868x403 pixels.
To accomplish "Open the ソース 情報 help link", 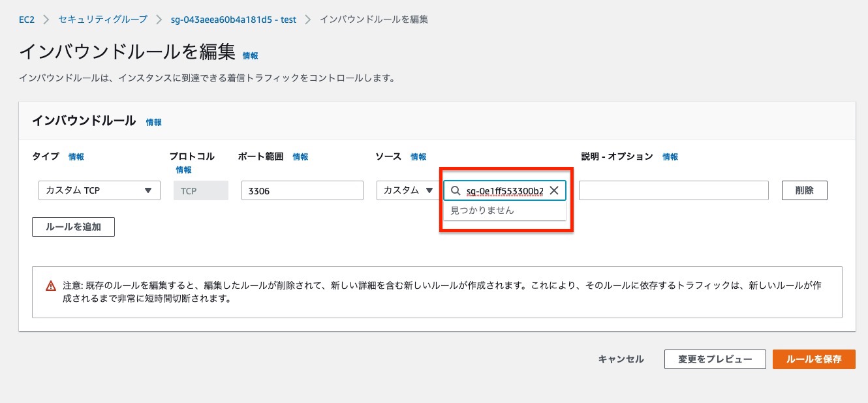I will [418, 157].
